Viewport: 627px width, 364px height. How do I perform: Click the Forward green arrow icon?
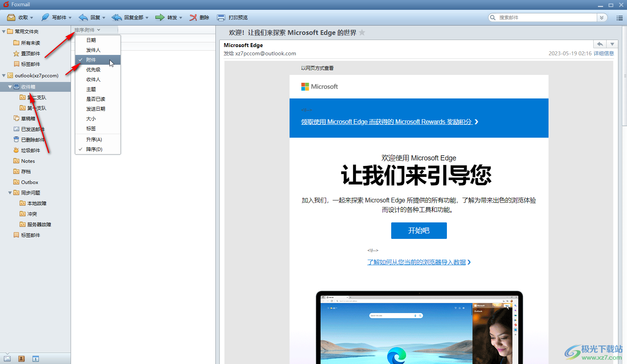pyautogui.click(x=160, y=17)
